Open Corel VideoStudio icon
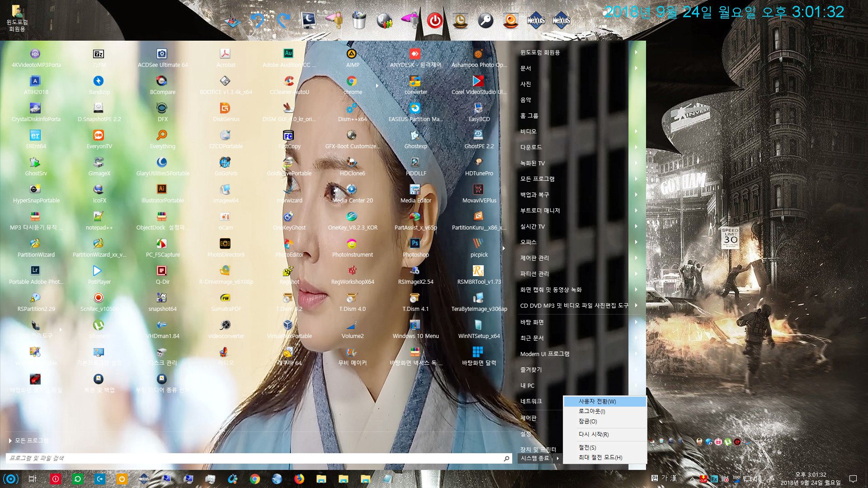 pos(478,82)
